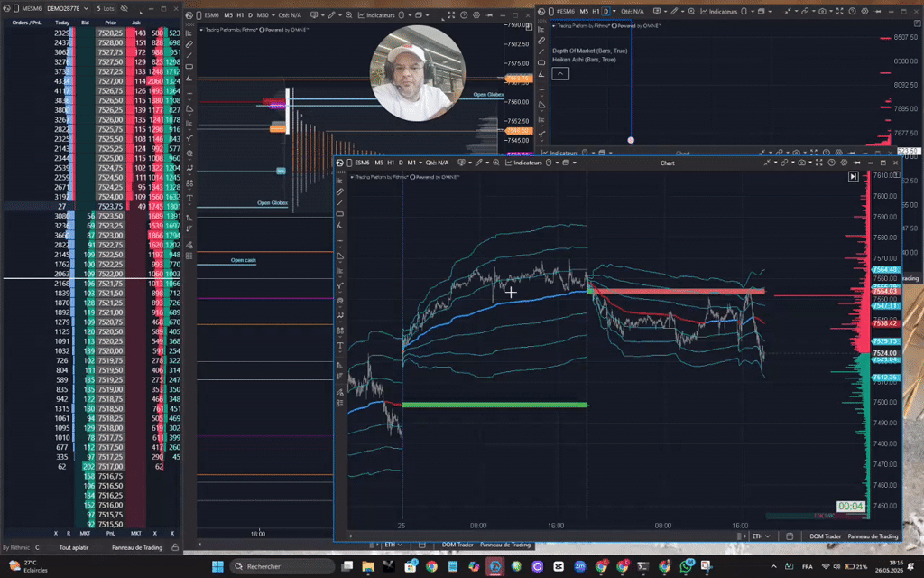Viewport: 924px width, 578px height.
Task: Open Indicateurs menu in #ESM6 daily chart
Action: (x=720, y=11)
